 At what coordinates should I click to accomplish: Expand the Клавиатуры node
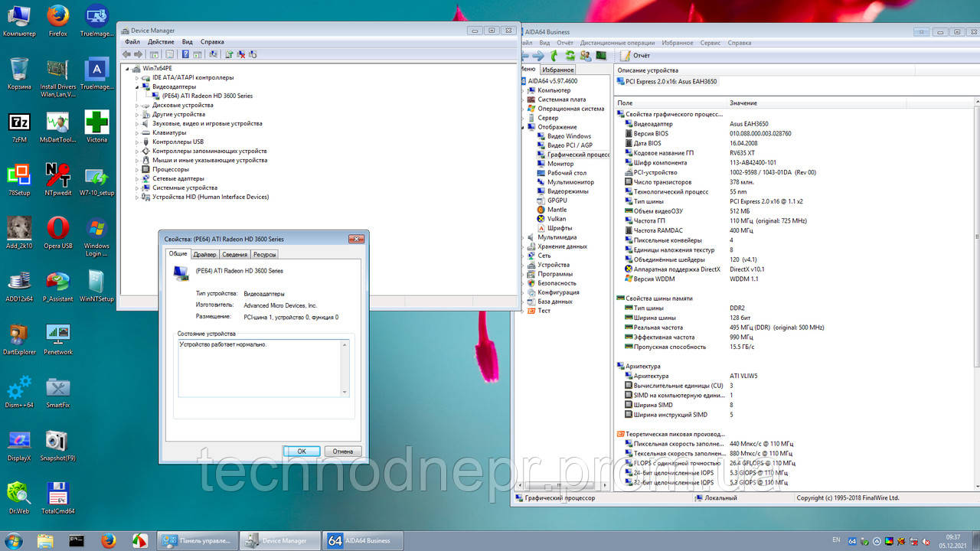click(138, 132)
